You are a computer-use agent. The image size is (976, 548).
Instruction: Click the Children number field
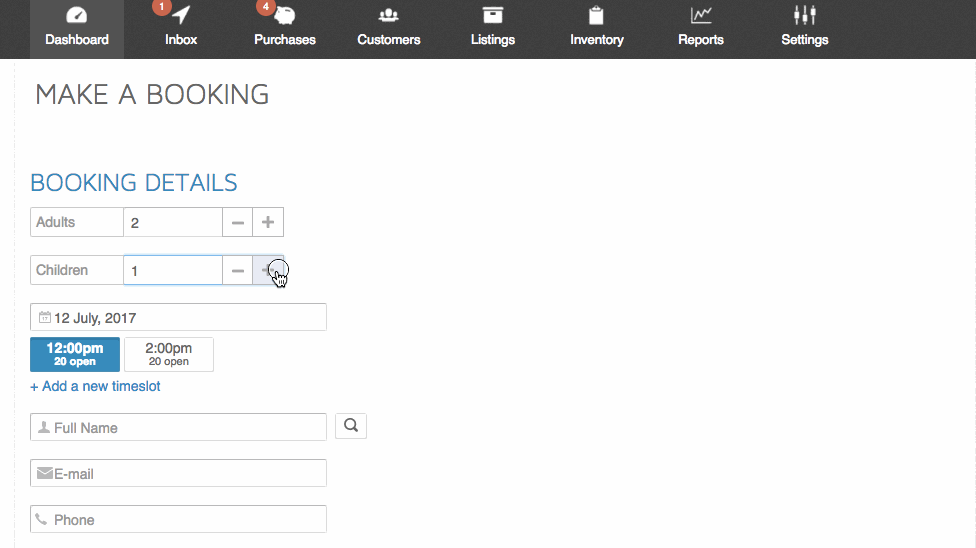(x=173, y=270)
